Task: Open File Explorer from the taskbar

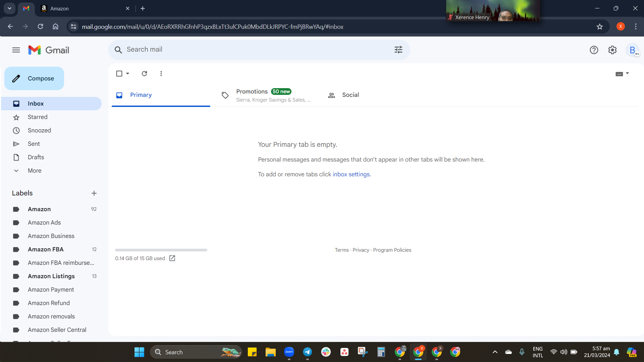Action: pos(271,352)
